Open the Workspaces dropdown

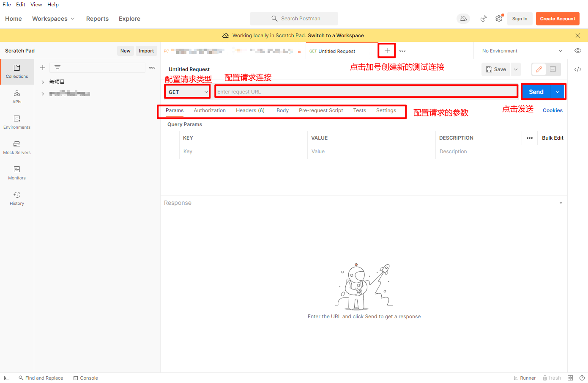[x=54, y=19]
